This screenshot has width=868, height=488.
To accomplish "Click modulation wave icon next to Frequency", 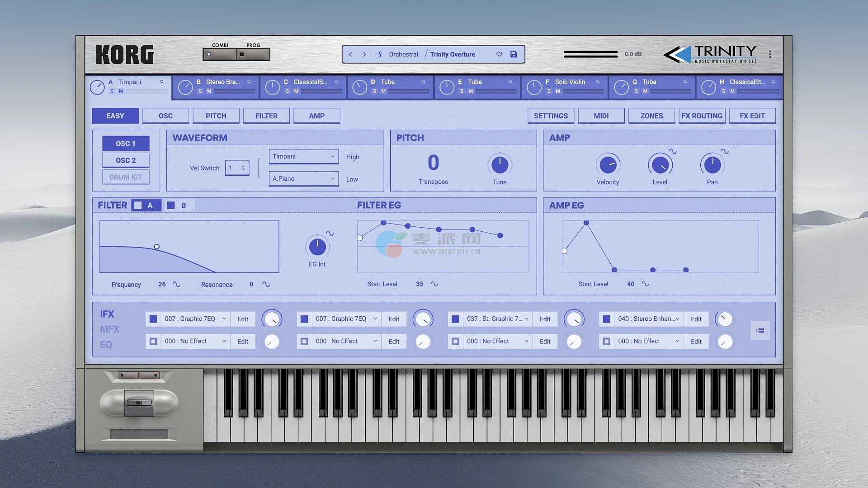I will point(176,284).
